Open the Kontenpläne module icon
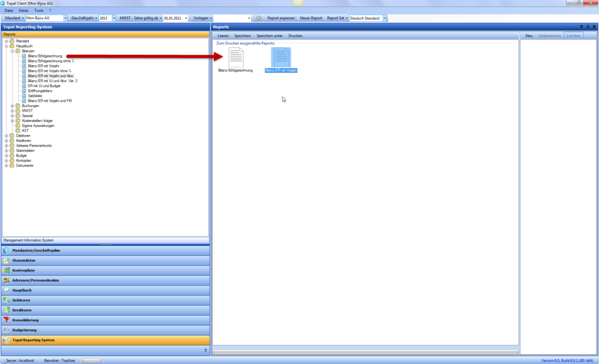Screen dimensions: 599x364 (x=7, y=270)
